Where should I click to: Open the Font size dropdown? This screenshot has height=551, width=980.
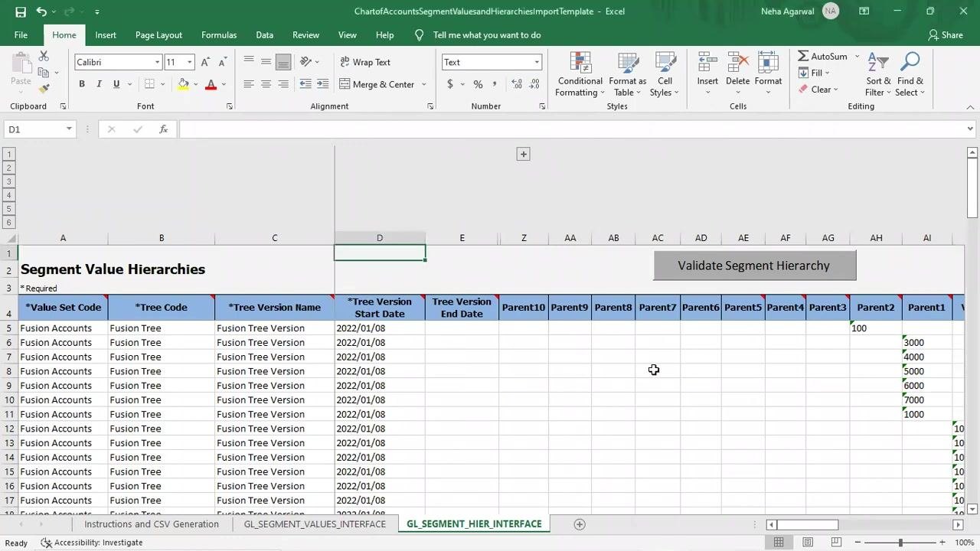click(x=189, y=62)
